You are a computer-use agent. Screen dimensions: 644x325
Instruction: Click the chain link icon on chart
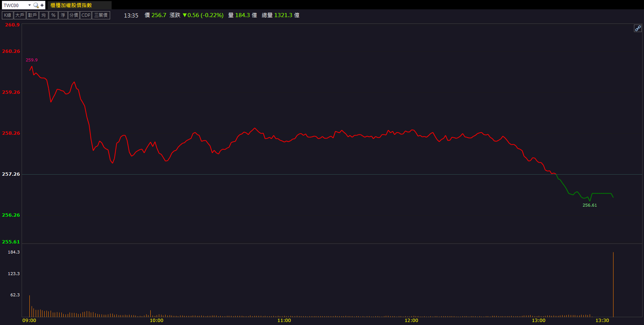(x=638, y=28)
